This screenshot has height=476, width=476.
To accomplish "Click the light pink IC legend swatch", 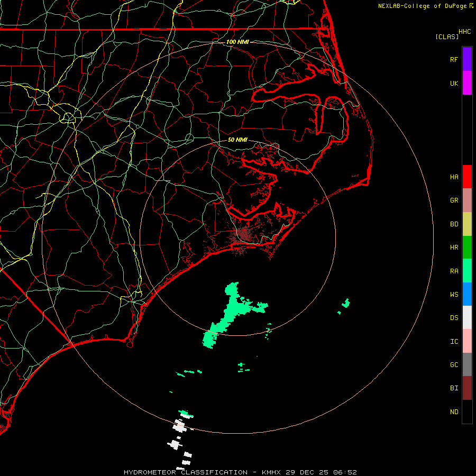I will [x=467, y=341].
